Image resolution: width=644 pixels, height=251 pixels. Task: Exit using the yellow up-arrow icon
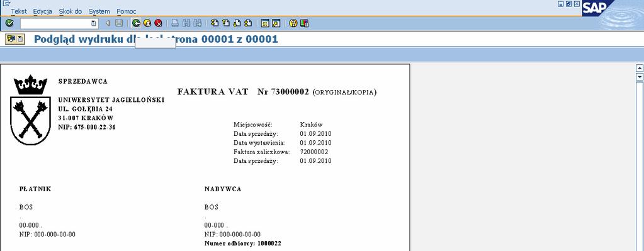click(147, 23)
